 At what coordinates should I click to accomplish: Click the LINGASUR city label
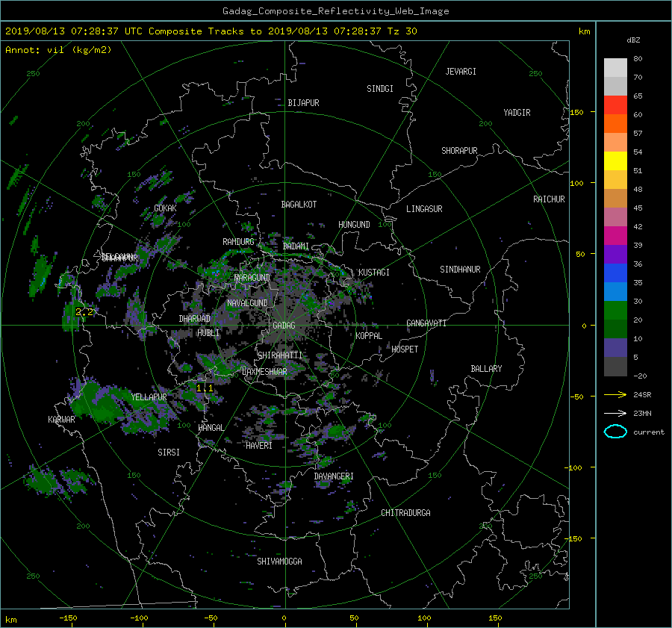[x=424, y=209]
